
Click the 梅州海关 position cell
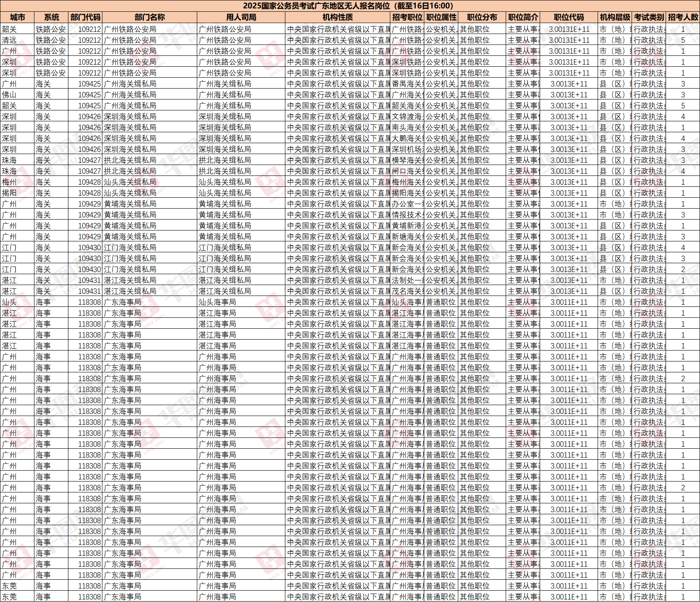(x=407, y=182)
